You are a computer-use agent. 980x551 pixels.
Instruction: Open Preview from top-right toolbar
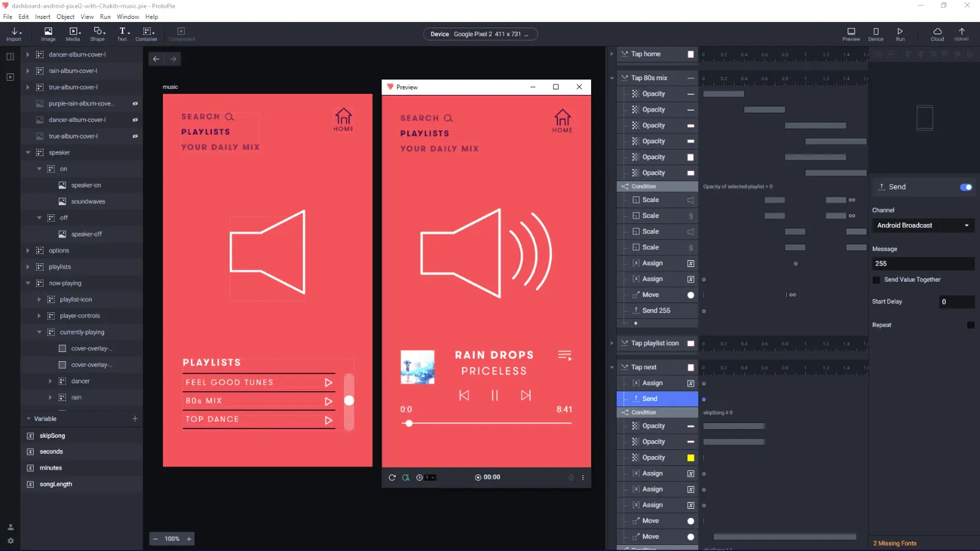click(x=851, y=34)
